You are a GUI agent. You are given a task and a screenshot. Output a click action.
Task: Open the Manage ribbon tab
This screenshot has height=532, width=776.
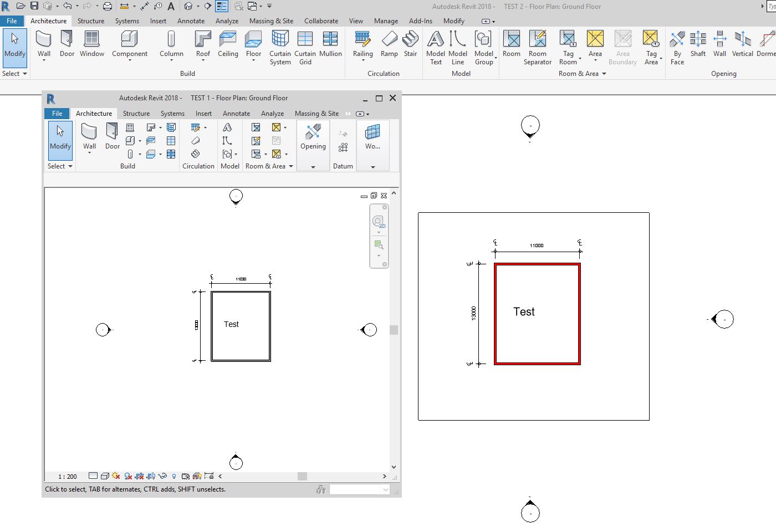[x=386, y=21]
